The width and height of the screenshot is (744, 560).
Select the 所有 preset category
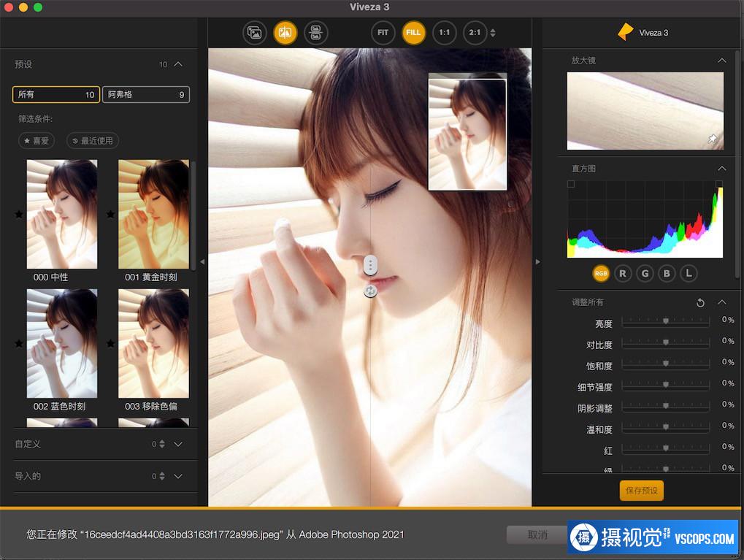pos(56,94)
